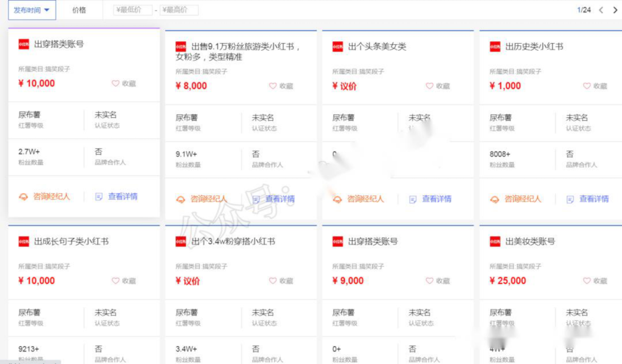Favorite the 出成长句子类小红书 listing via heart
The width and height of the screenshot is (622, 364).
(116, 281)
